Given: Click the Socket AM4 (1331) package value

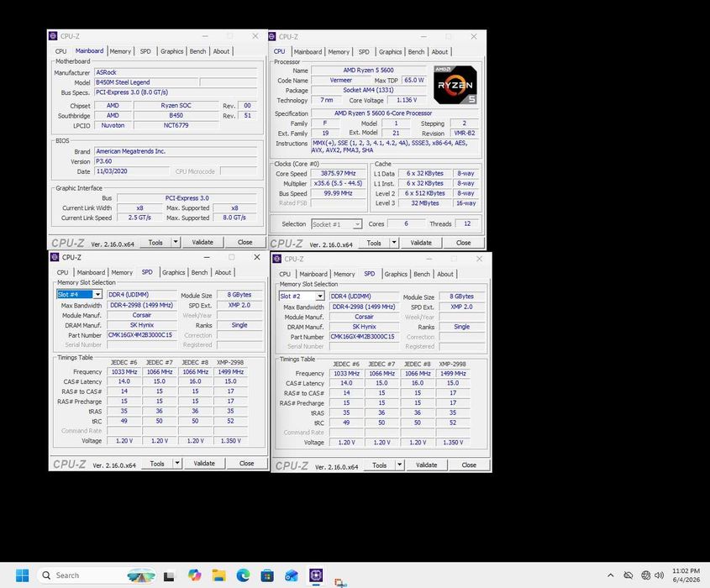Looking at the screenshot, I should click(369, 90).
